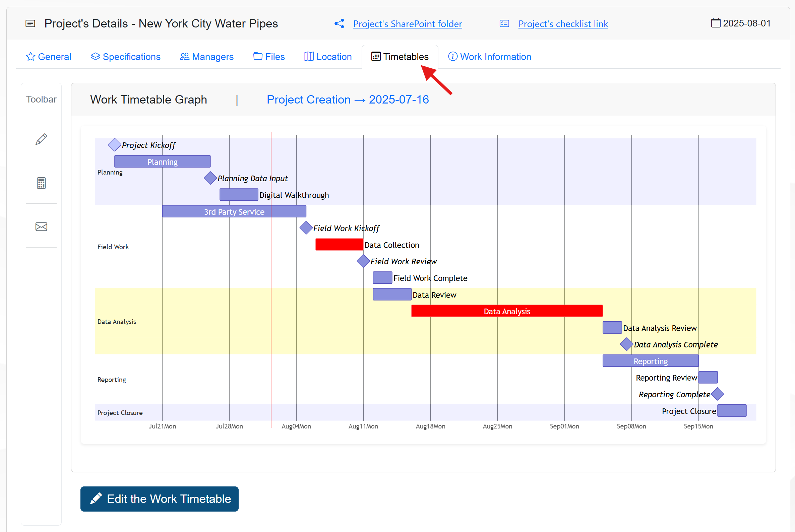Open the Managers tab
The width and height of the screenshot is (795, 532).
[207, 57]
